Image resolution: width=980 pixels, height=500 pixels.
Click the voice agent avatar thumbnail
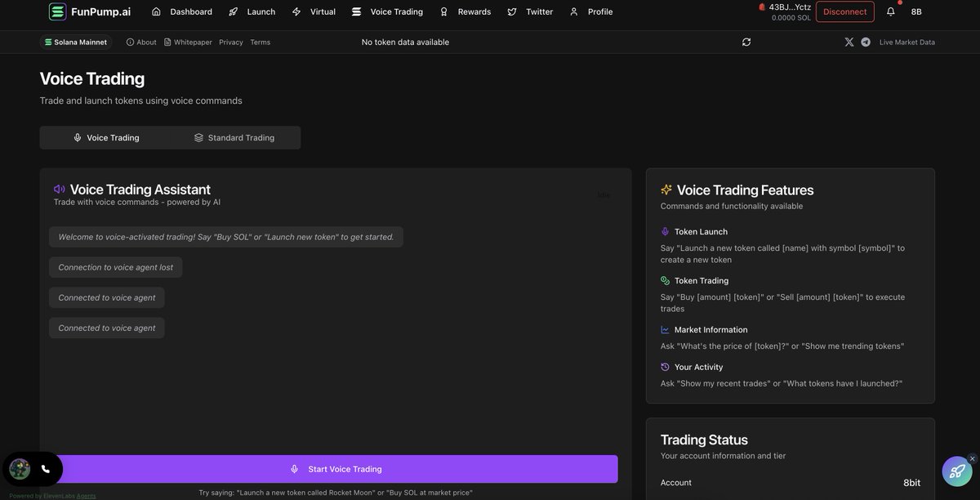20,469
